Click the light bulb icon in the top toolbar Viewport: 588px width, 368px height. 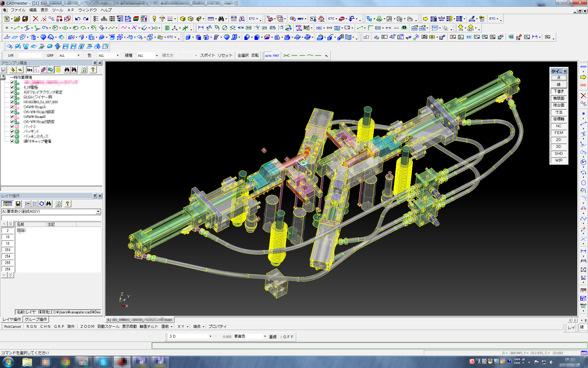point(154,19)
